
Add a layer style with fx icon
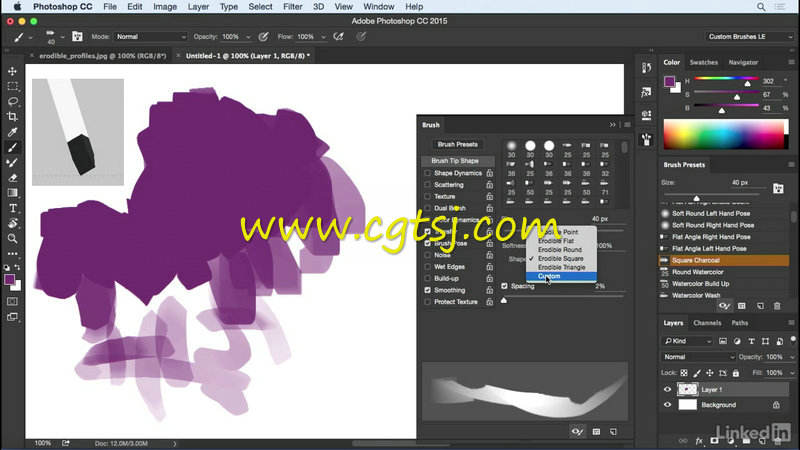click(699, 441)
